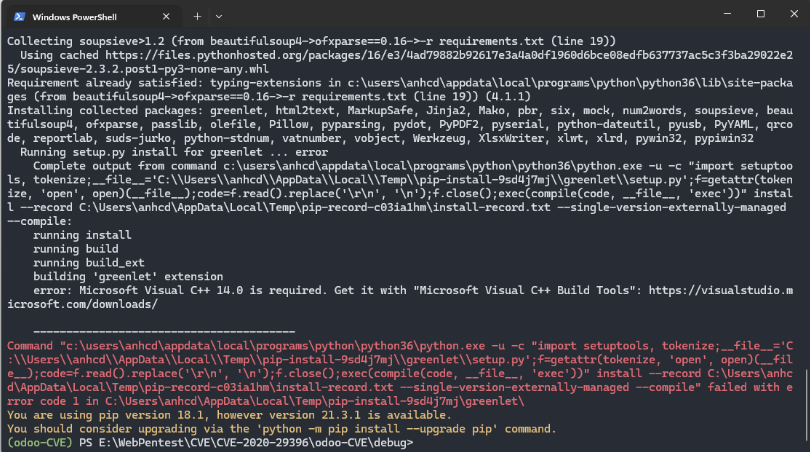Click the PowerShell icon in the tab
Image resolution: width=810 pixels, height=452 pixels.
pos(18,17)
